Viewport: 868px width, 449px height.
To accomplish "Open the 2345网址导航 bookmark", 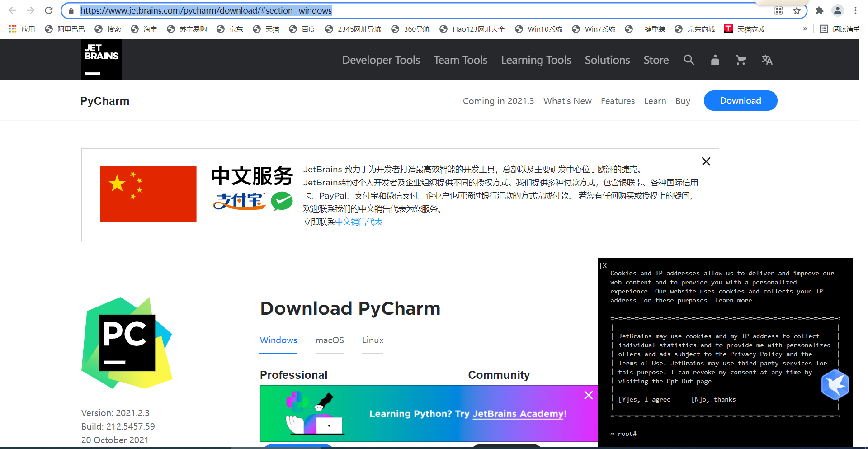I will point(353,29).
